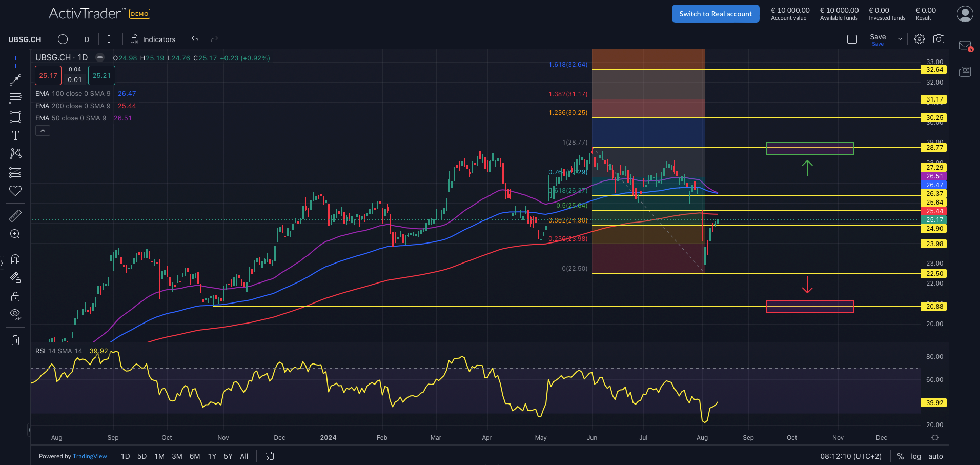Expand the Save dropdown arrow
This screenshot has height=465, width=980.
[x=900, y=39]
